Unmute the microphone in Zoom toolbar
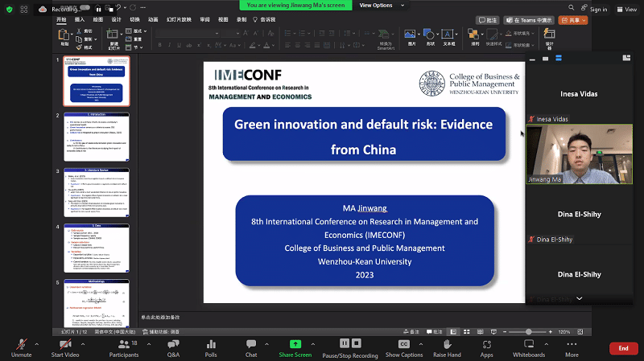This screenshot has height=361, width=644. 21,345
